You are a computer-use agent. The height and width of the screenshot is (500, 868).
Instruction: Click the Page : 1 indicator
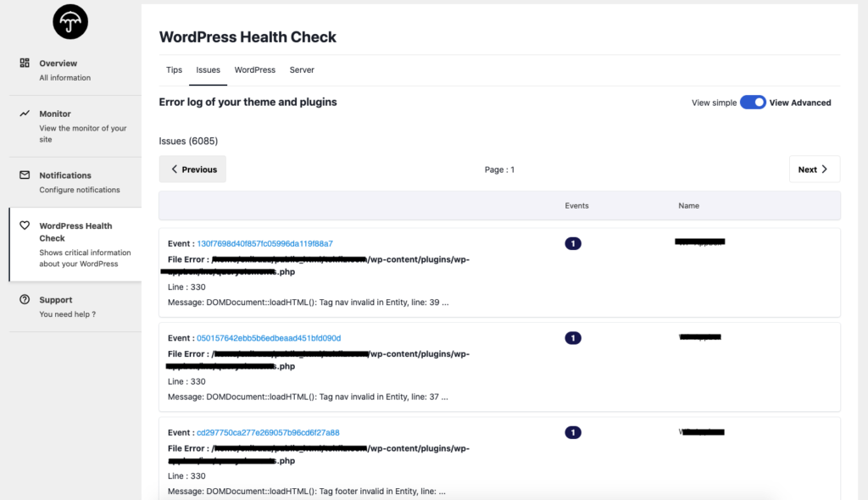coord(499,169)
